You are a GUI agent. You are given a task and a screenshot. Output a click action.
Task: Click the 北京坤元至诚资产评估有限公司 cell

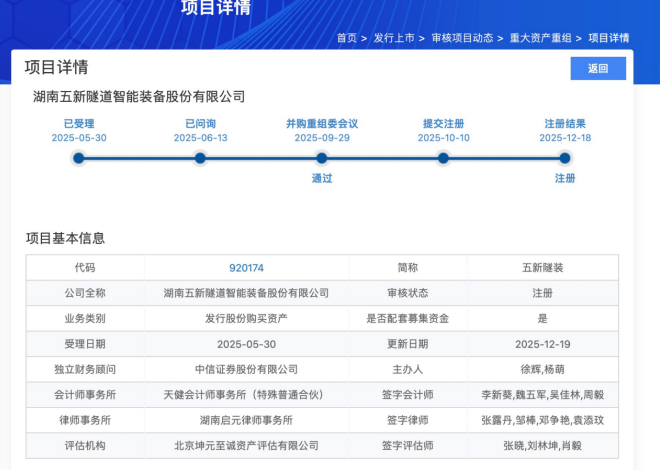click(x=246, y=445)
